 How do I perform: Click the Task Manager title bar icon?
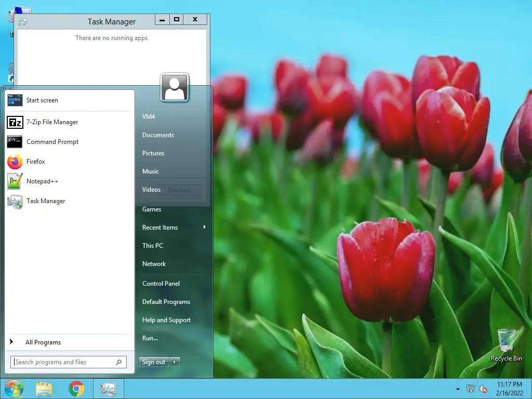(23, 22)
